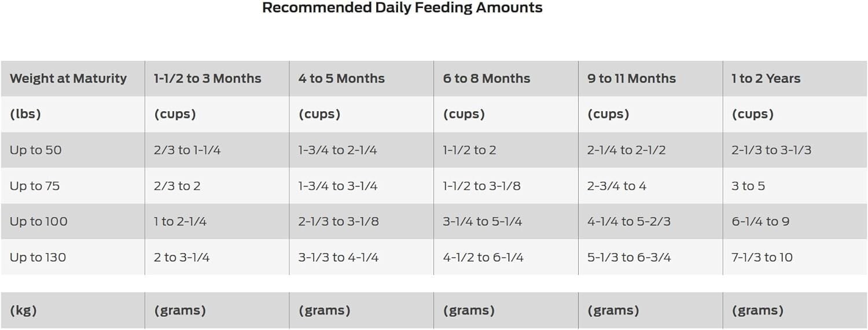Select the "Weight at Maturity" column header
The width and height of the screenshot is (868, 330).
[x=68, y=79]
